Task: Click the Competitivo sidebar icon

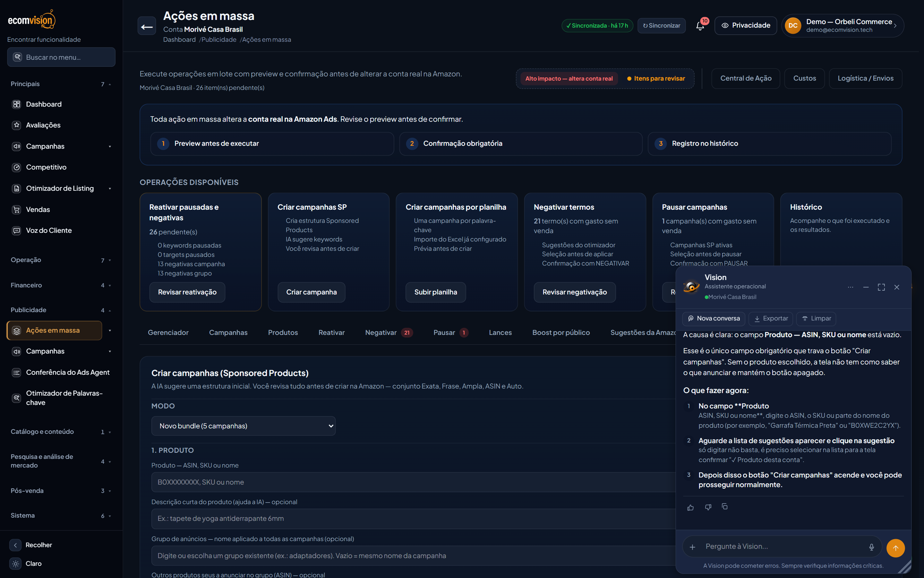Action: (16, 167)
